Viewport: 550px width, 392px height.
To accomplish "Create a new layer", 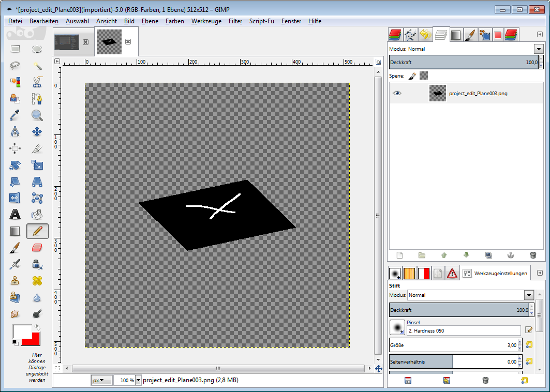I will point(399,255).
